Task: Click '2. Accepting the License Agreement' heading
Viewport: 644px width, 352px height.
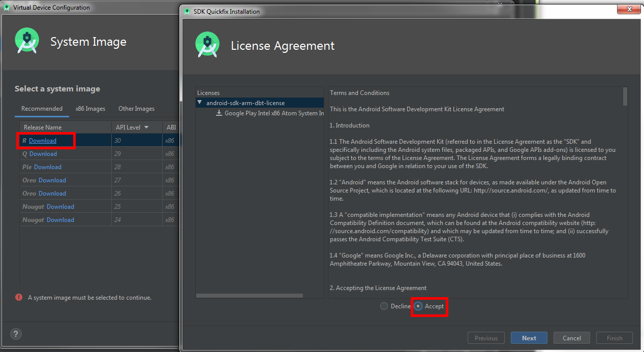Action: [378, 288]
